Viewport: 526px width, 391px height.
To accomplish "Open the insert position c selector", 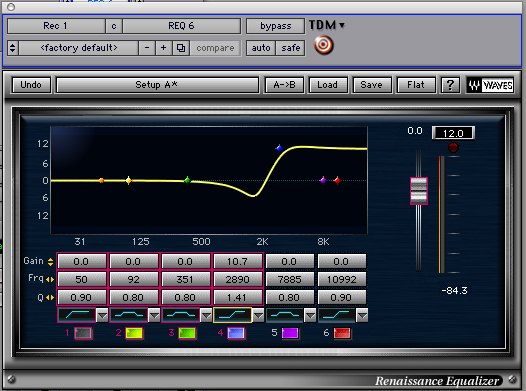I will coord(114,26).
